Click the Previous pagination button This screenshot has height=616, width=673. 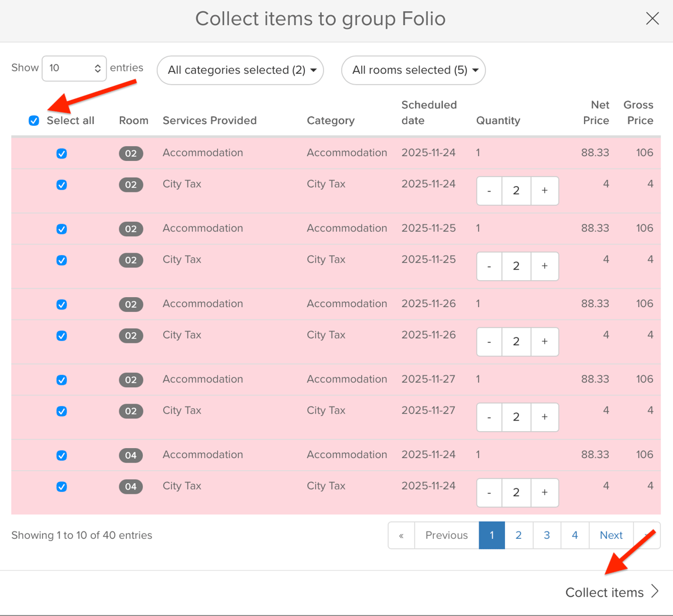(x=447, y=535)
